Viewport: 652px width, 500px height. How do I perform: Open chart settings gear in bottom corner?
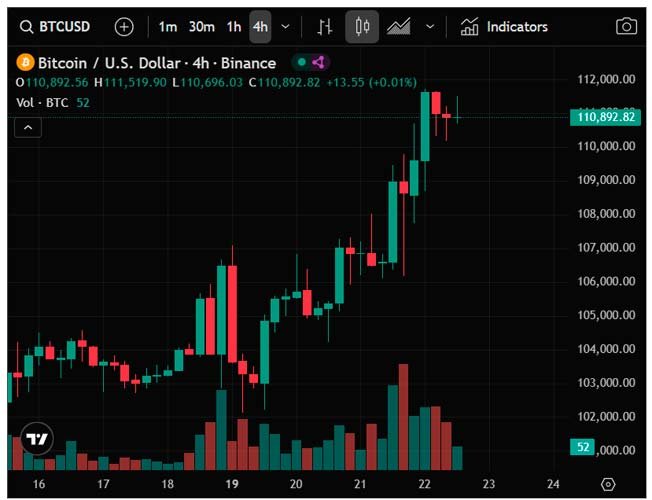(x=607, y=484)
